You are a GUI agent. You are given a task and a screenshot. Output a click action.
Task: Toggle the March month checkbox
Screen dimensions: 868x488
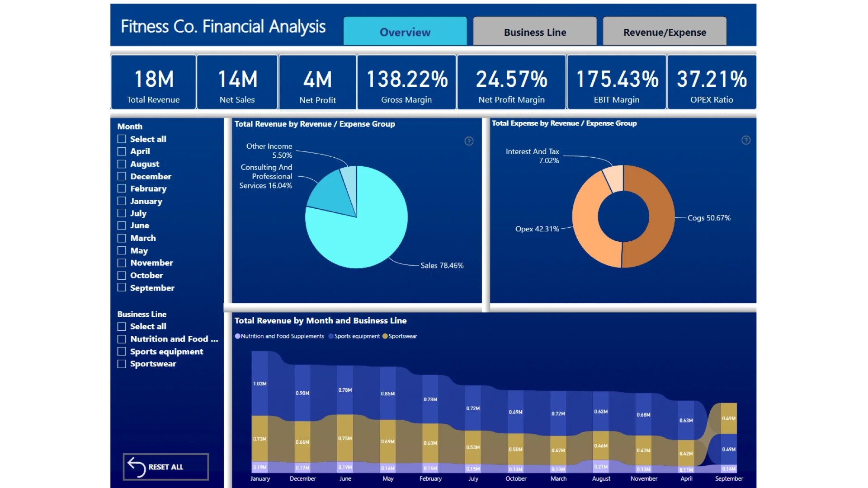click(122, 238)
